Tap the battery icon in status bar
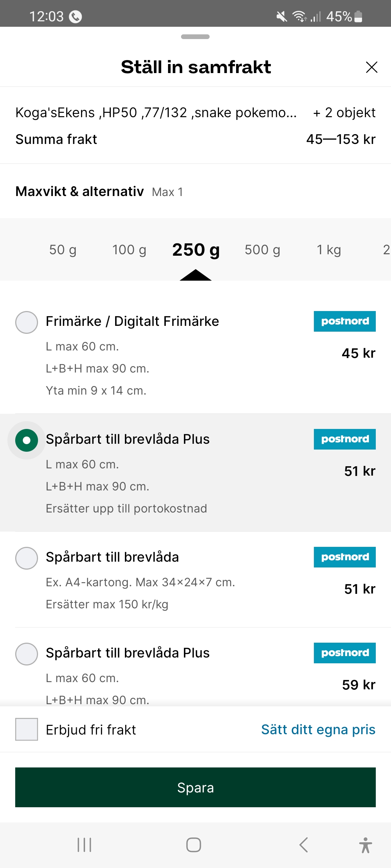 pos(358,16)
